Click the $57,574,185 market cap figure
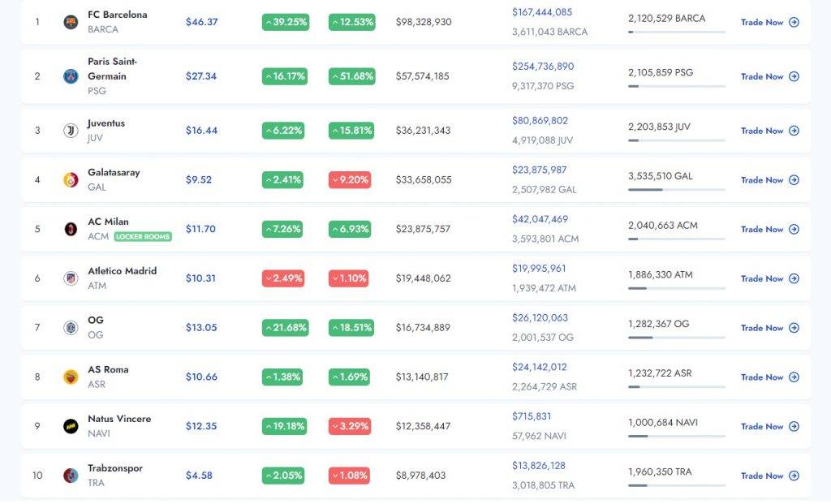 (x=422, y=76)
